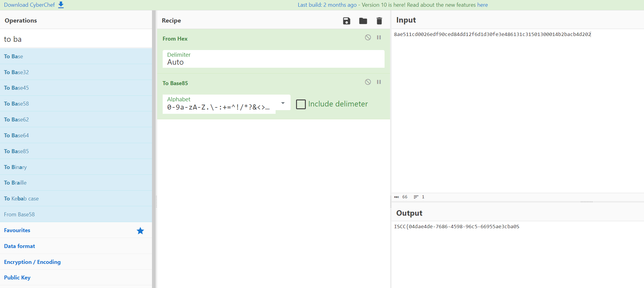Click the Download CyberChef link

click(x=29, y=5)
